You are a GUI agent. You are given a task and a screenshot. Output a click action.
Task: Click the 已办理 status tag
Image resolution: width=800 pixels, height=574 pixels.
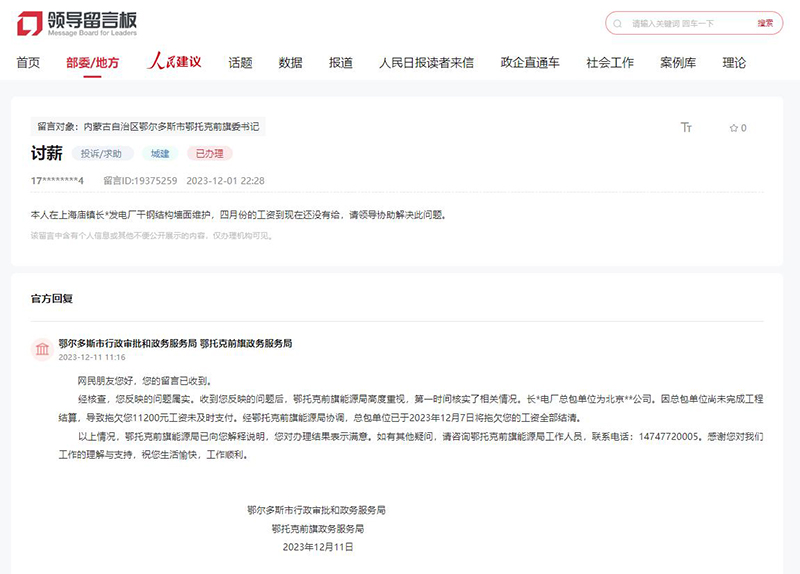click(x=210, y=154)
